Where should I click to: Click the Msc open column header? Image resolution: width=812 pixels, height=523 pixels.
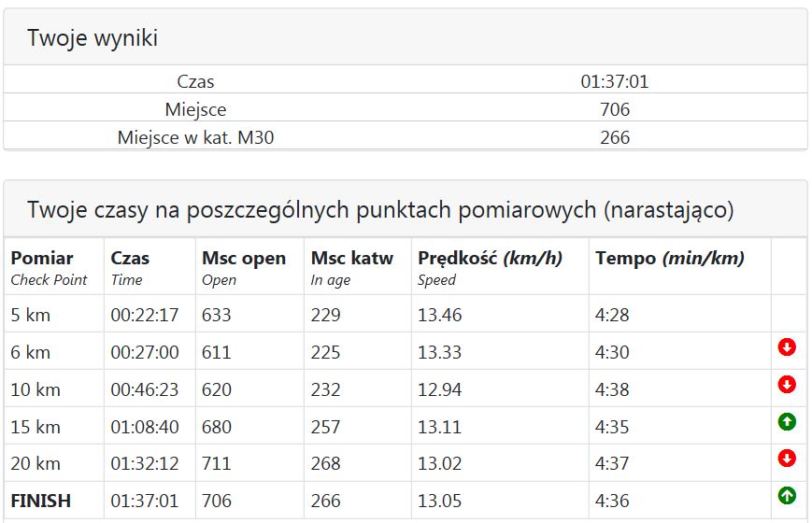point(244,259)
